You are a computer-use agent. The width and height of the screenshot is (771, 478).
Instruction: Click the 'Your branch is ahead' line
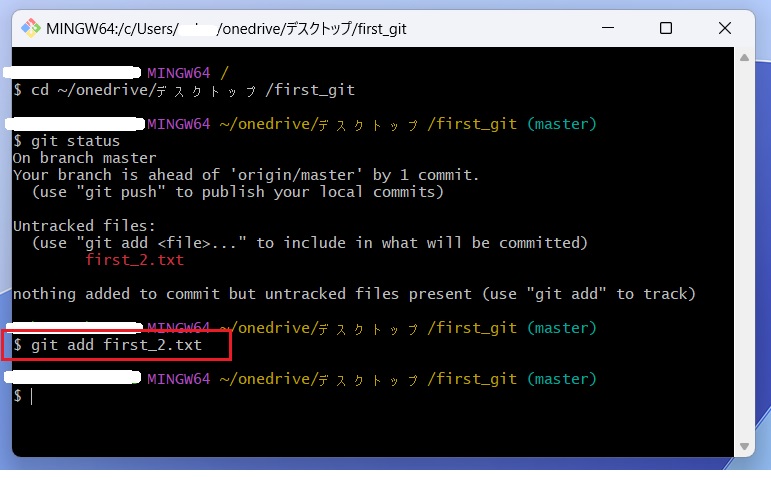point(246,175)
